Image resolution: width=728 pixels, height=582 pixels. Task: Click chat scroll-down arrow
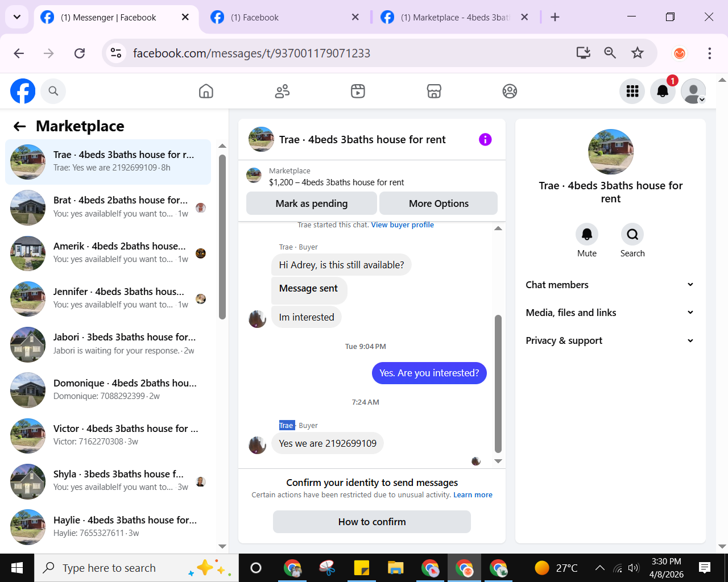click(498, 461)
